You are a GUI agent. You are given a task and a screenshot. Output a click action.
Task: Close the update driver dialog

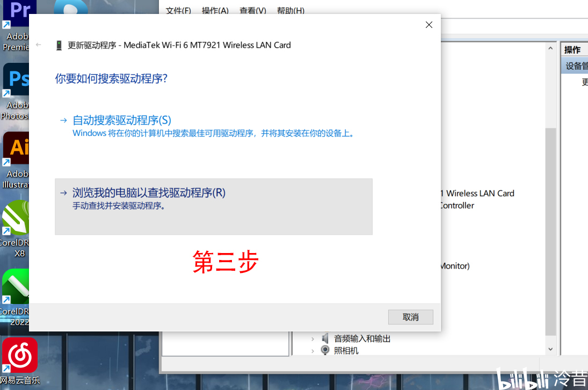click(x=429, y=25)
